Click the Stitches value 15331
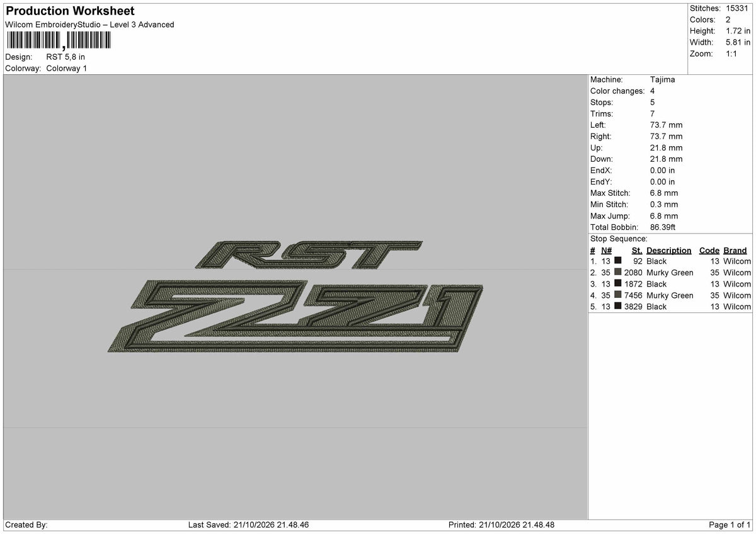 [738, 8]
